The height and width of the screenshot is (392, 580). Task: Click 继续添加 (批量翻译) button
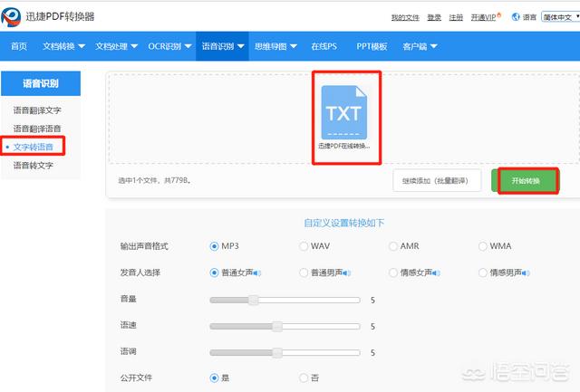pos(437,181)
